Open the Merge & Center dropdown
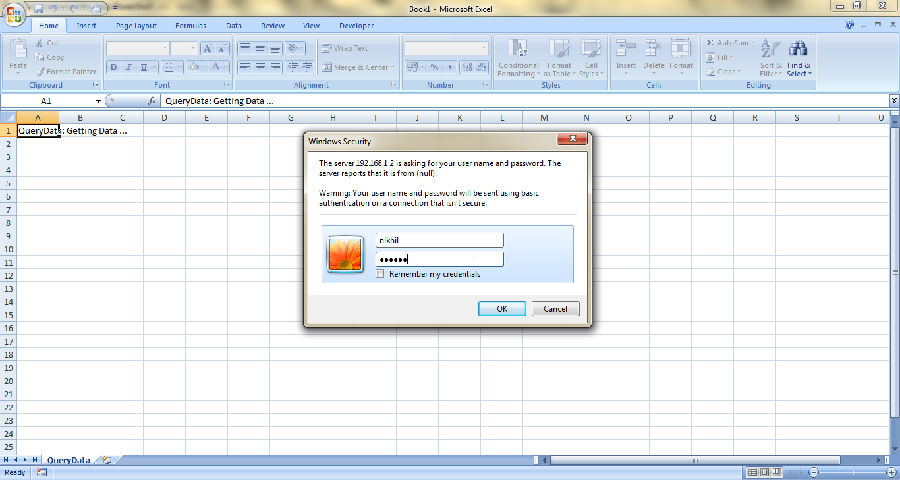 393,67
